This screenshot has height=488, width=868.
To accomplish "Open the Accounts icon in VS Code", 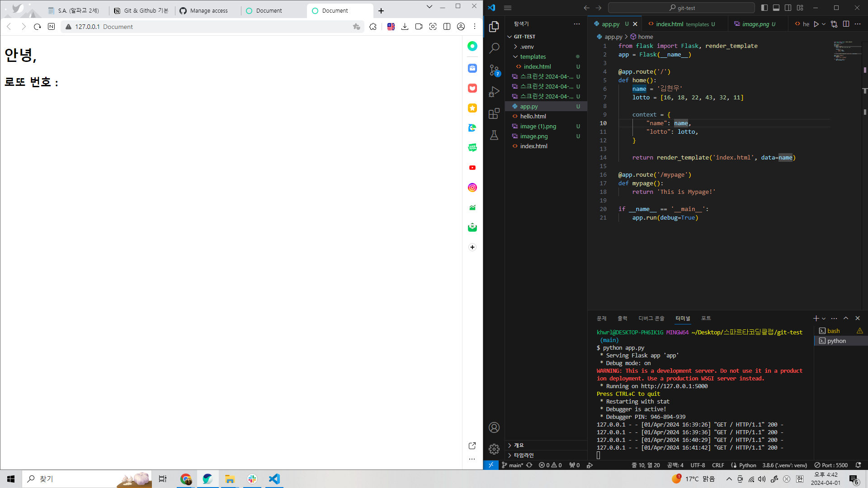I will tap(494, 427).
